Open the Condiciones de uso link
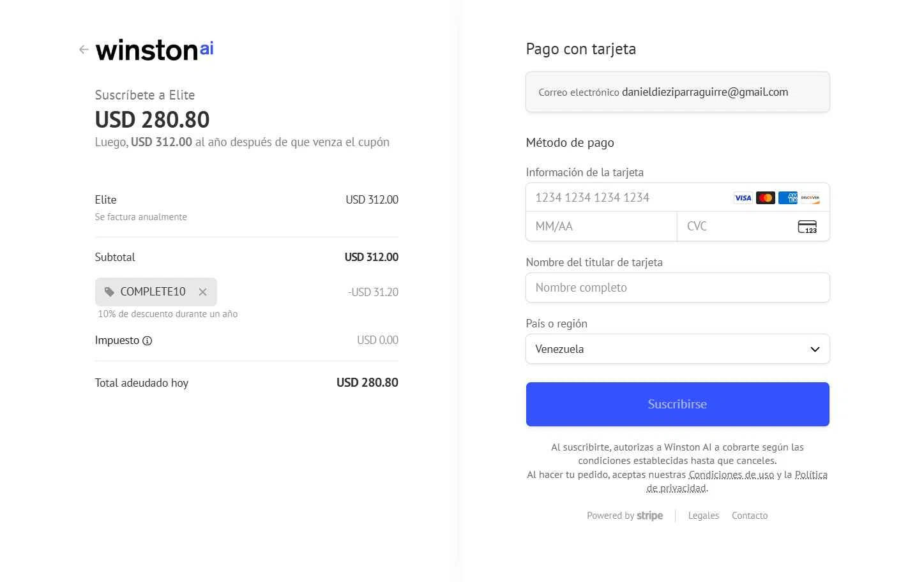Screen dimensions: 924x582 pos(731,475)
